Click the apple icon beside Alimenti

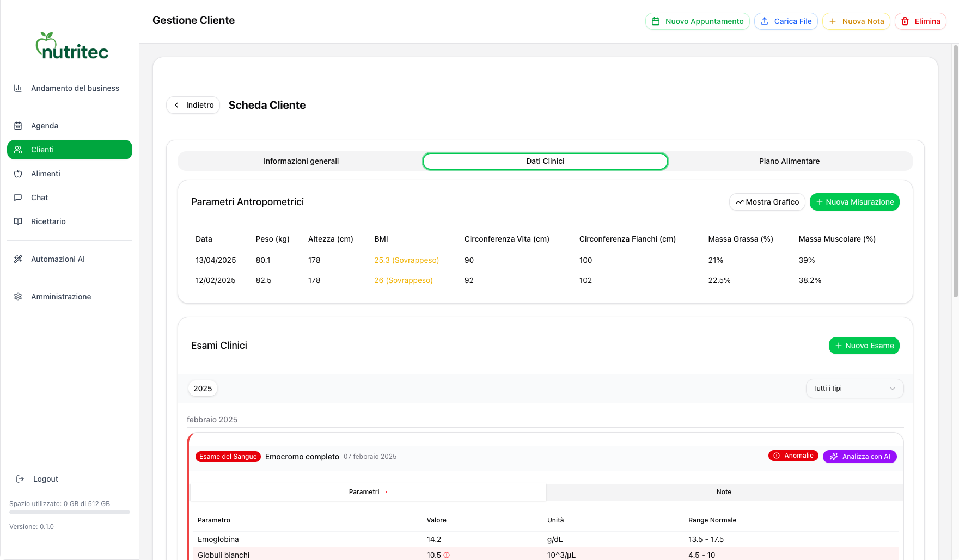click(x=18, y=174)
